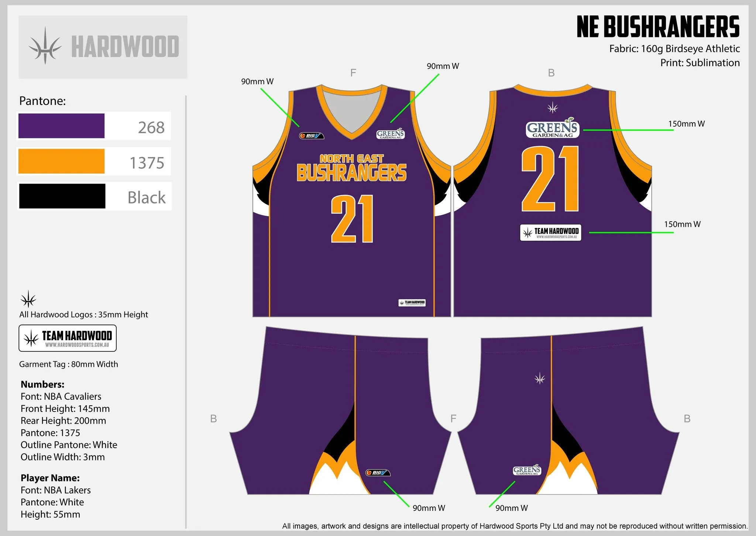756x536 pixels.
Task: Click the BUSHRANGERS wordmark on jersey
Action: 351,173
